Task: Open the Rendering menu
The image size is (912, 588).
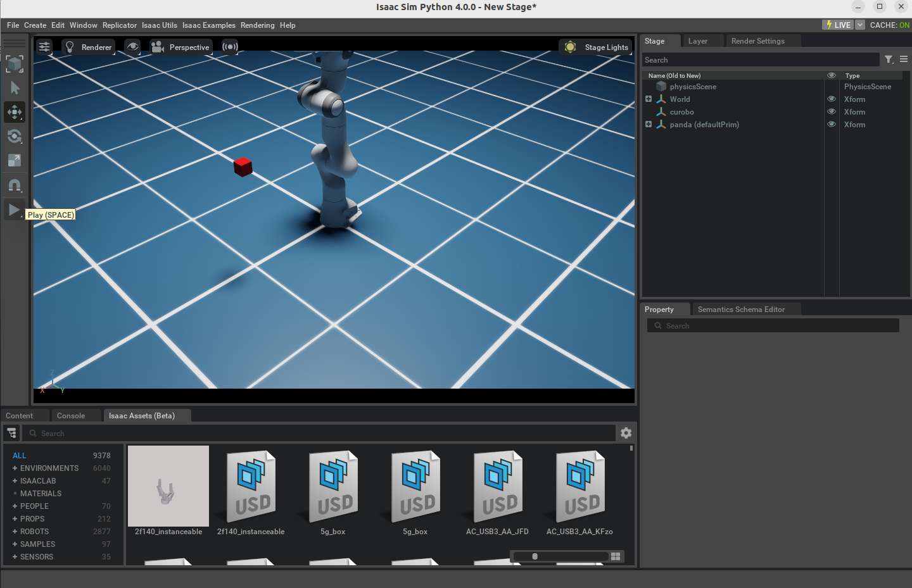Action: pyautogui.click(x=258, y=25)
